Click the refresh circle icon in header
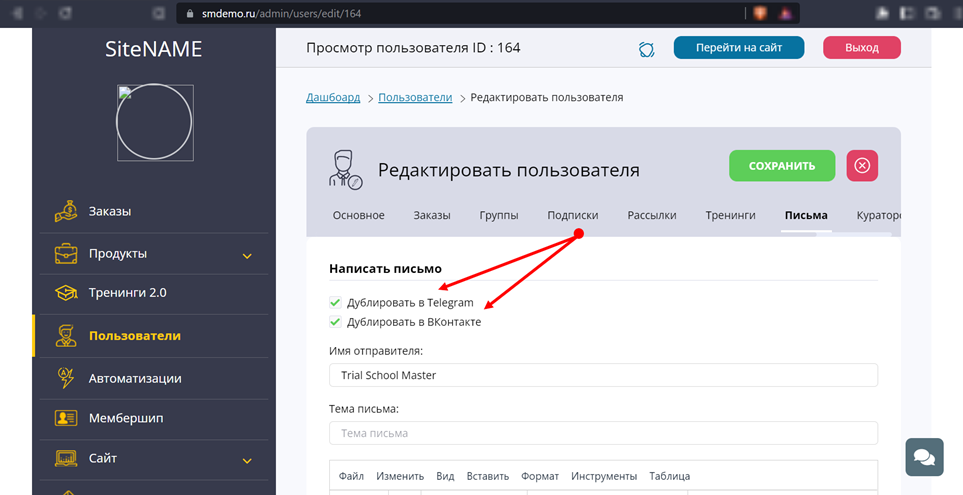This screenshot has height=495, width=963. click(646, 49)
